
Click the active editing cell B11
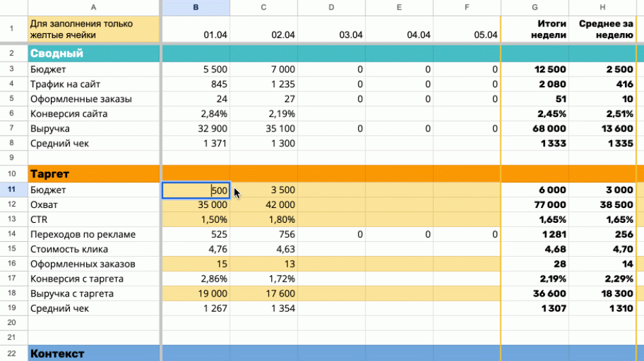tap(195, 190)
